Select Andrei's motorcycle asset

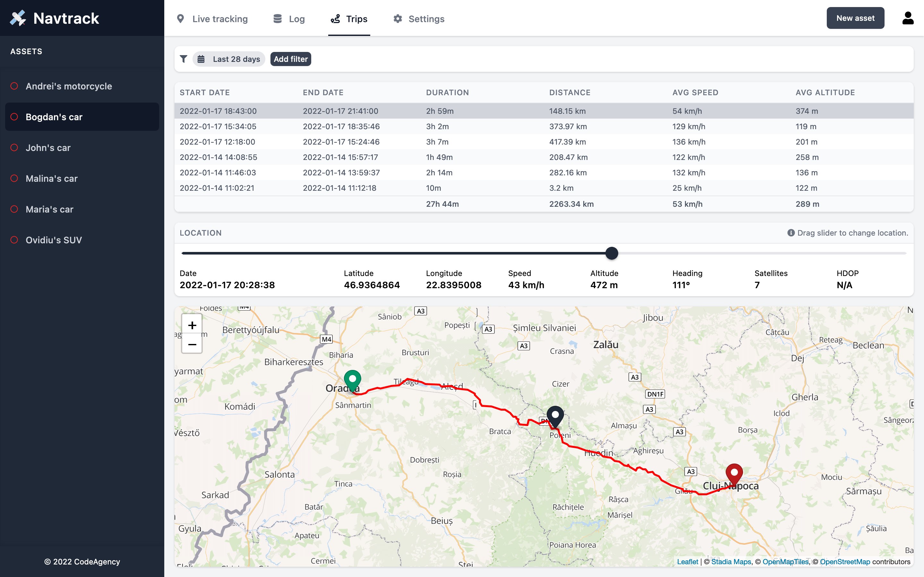tap(69, 86)
